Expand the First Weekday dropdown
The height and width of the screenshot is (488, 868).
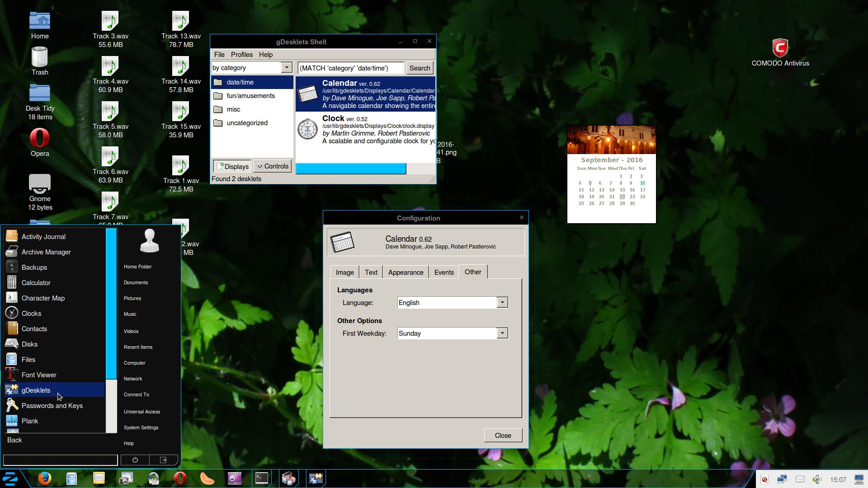tap(502, 333)
